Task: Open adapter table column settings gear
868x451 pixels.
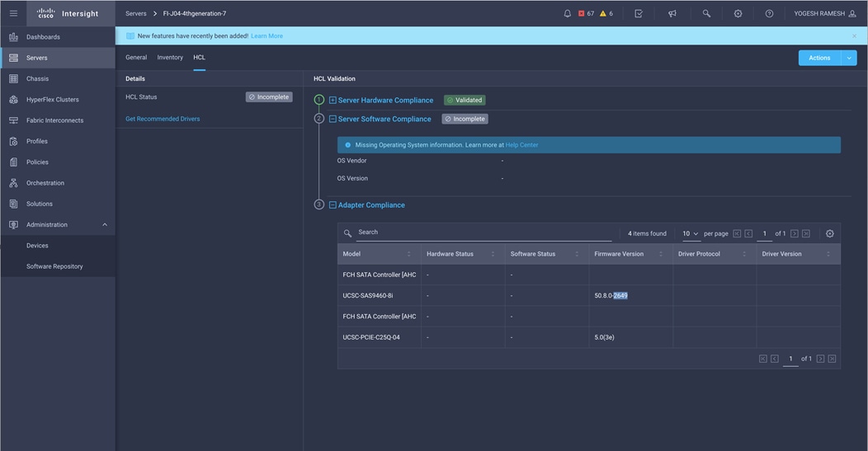Action: 830,233
